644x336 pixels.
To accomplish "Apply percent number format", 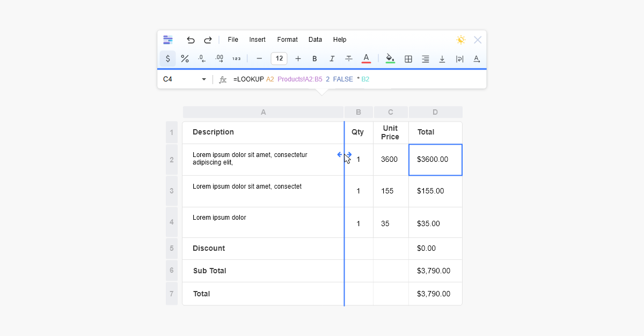I will pyautogui.click(x=185, y=59).
